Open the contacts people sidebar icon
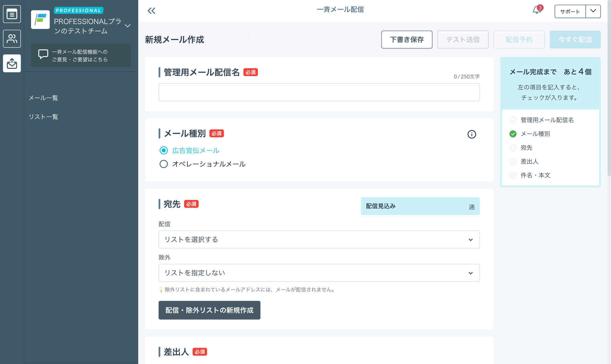This screenshot has width=611, height=364. click(12, 39)
